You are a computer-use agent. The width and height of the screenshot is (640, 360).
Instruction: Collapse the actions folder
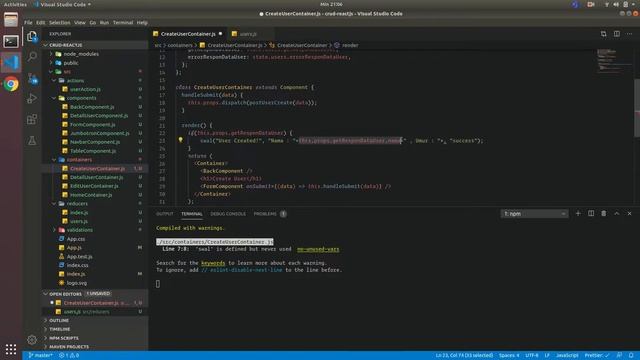[54, 80]
